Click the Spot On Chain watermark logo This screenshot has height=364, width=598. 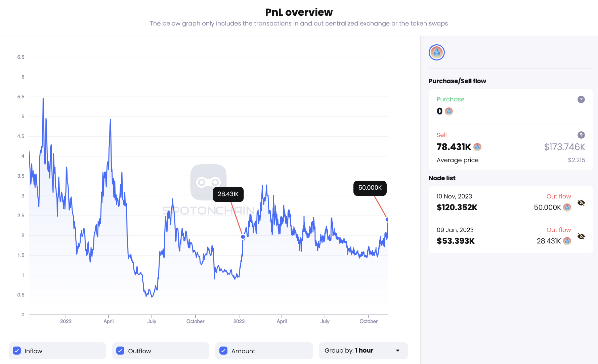(x=208, y=182)
